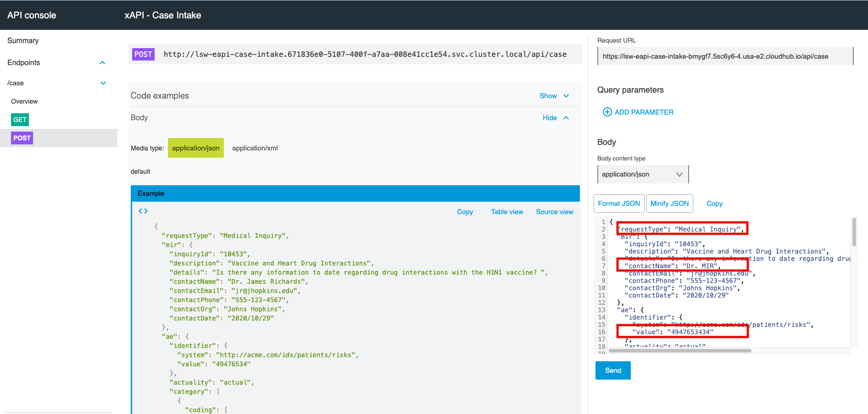Screen dimensions: 868x414
Task: Copy the example JSON body
Action: tap(465, 212)
